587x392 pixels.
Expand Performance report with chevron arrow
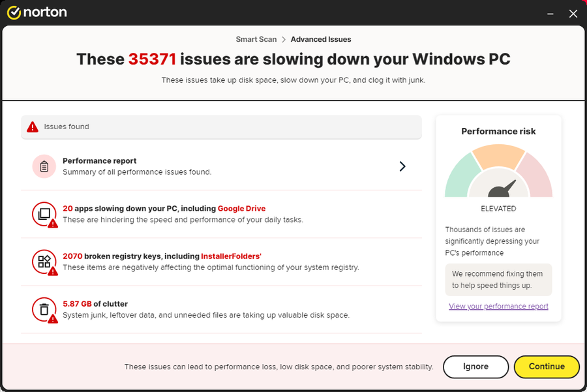[x=402, y=166]
